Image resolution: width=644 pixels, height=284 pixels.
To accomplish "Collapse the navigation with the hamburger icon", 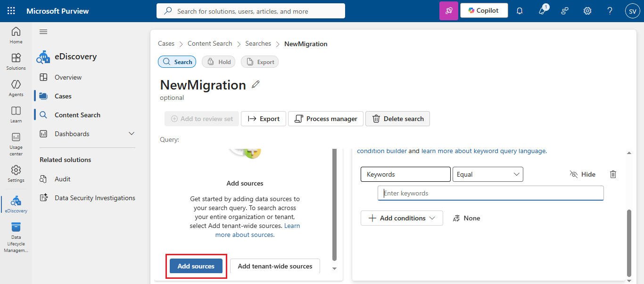I will pyautogui.click(x=43, y=32).
